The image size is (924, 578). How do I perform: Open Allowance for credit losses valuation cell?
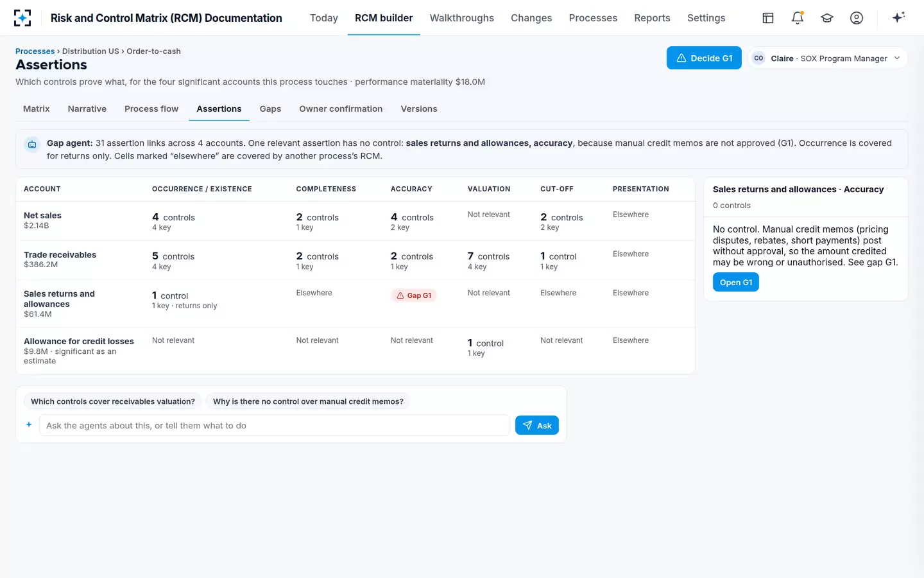(486, 347)
